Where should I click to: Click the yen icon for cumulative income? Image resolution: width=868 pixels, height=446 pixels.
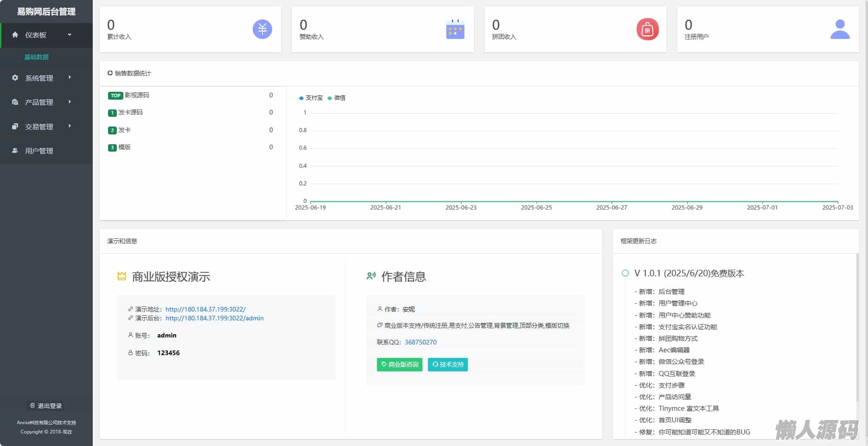tap(262, 30)
